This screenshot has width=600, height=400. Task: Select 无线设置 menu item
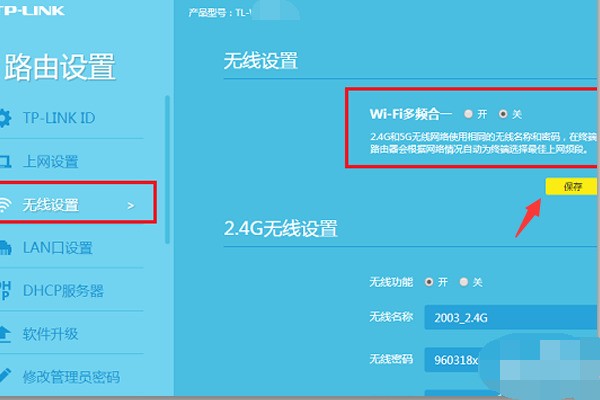click(51, 205)
